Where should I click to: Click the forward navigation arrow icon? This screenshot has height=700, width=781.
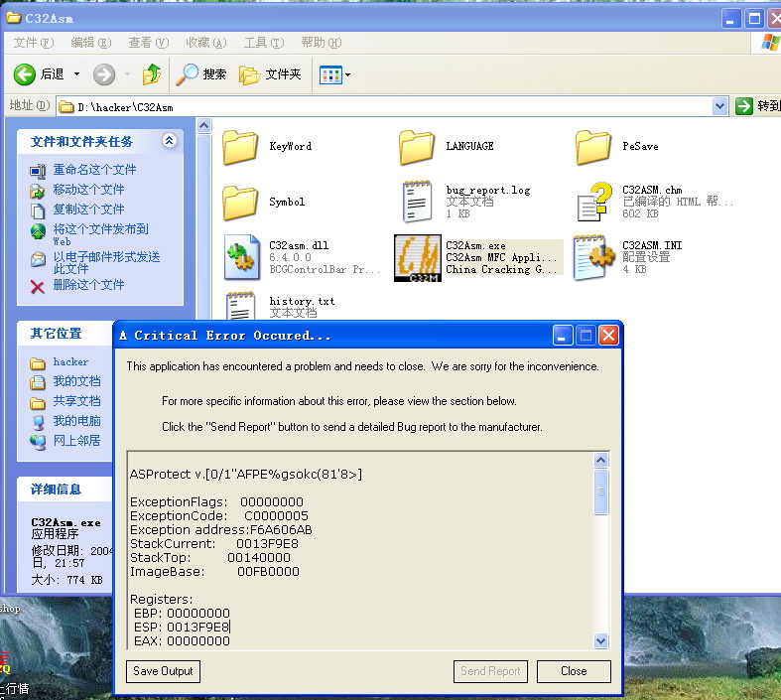(x=104, y=74)
